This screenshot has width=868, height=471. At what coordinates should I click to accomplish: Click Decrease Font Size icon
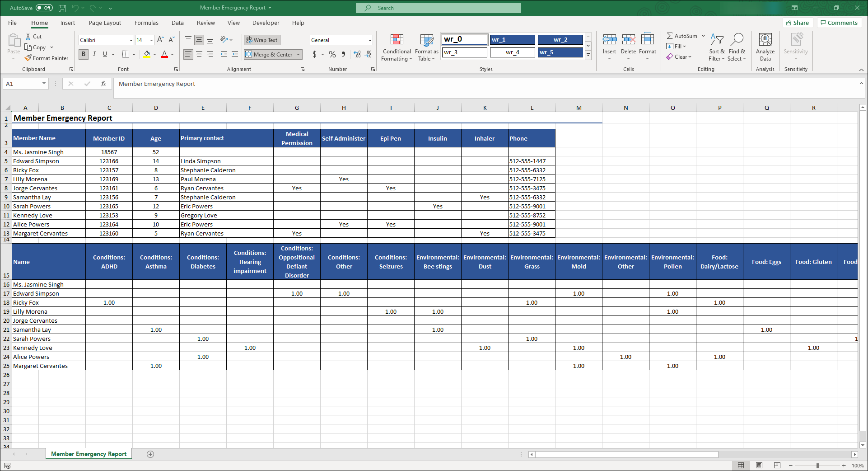point(172,40)
